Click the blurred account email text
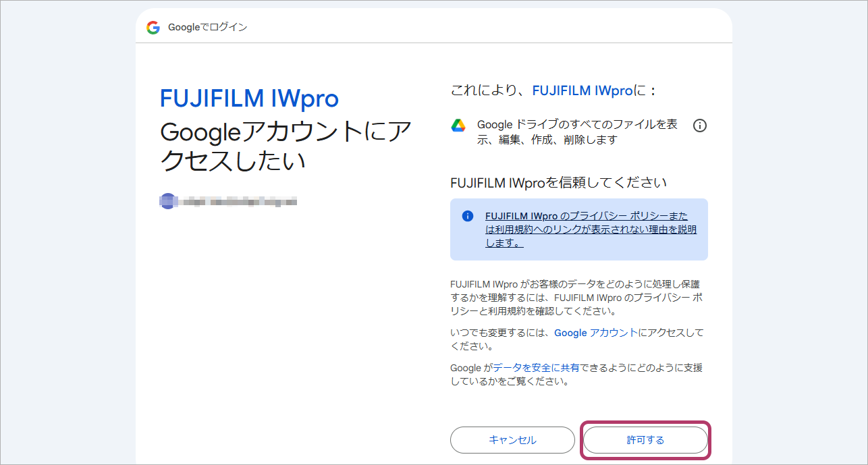 [x=238, y=201]
